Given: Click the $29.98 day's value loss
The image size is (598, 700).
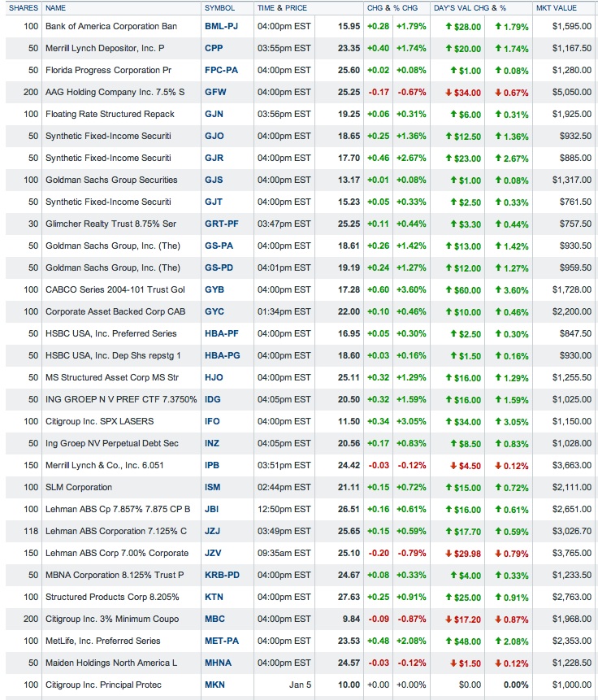Looking at the screenshot, I should pyautogui.click(x=463, y=554).
